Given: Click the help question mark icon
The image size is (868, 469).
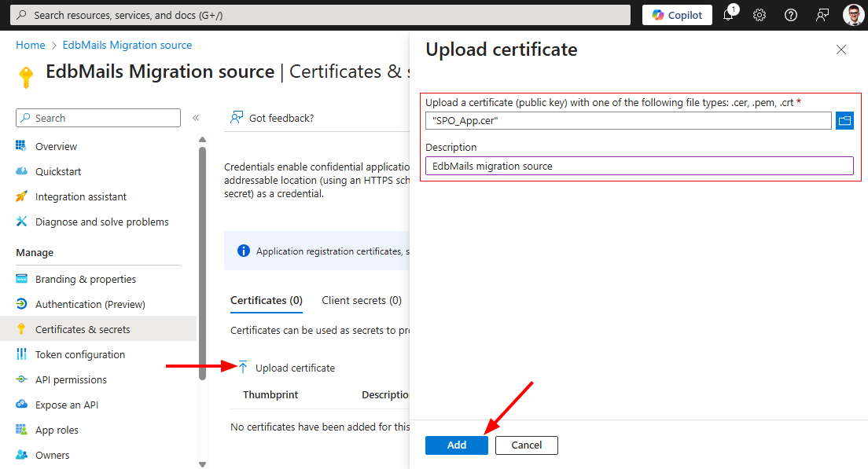Looking at the screenshot, I should point(791,15).
